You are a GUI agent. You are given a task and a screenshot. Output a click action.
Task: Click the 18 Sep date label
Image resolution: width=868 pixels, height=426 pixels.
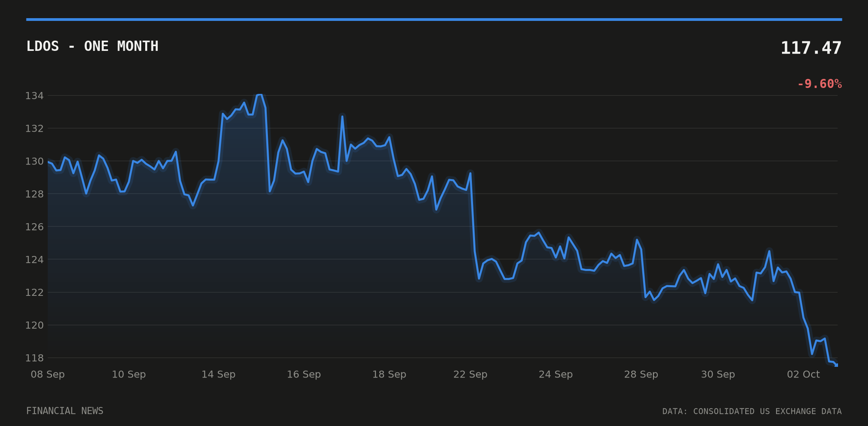[389, 374]
